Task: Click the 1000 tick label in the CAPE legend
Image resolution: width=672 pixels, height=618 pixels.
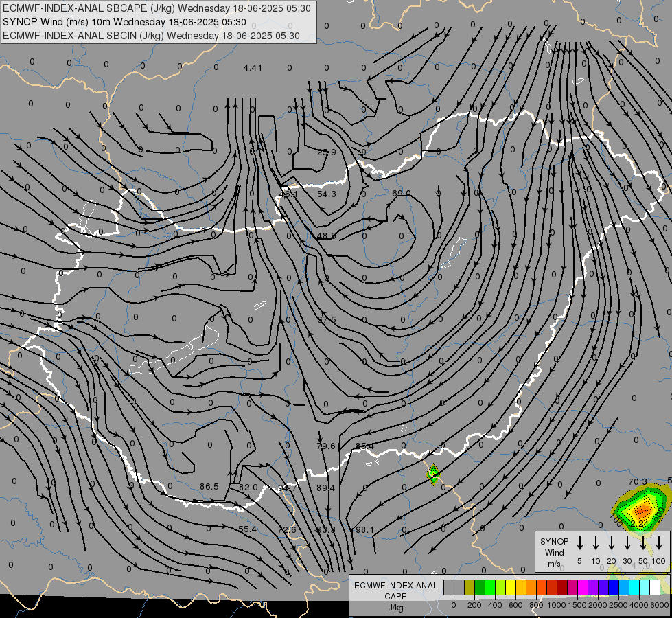Action: (557, 605)
